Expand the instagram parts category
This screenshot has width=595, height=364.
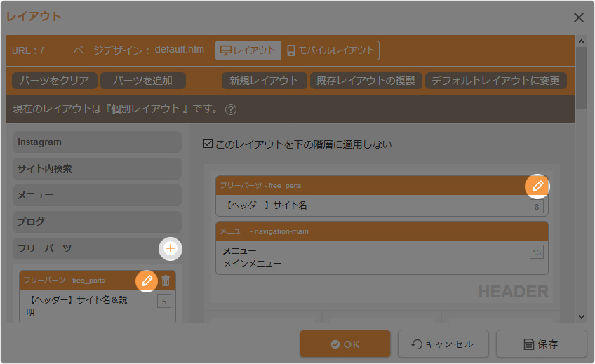(98, 142)
